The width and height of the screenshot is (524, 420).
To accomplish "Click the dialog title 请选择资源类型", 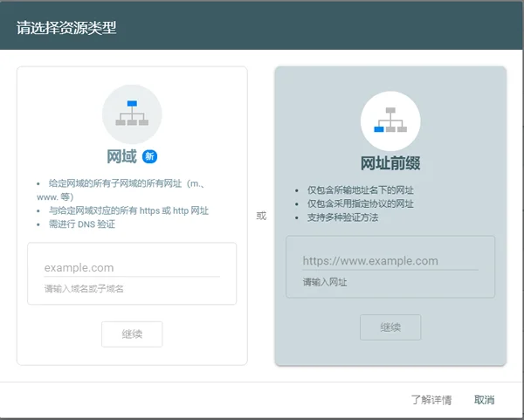I will [66, 27].
